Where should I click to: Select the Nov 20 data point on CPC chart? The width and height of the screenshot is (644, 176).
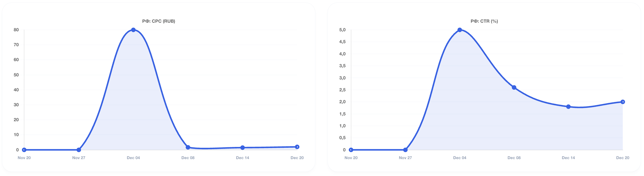coord(24,150)
